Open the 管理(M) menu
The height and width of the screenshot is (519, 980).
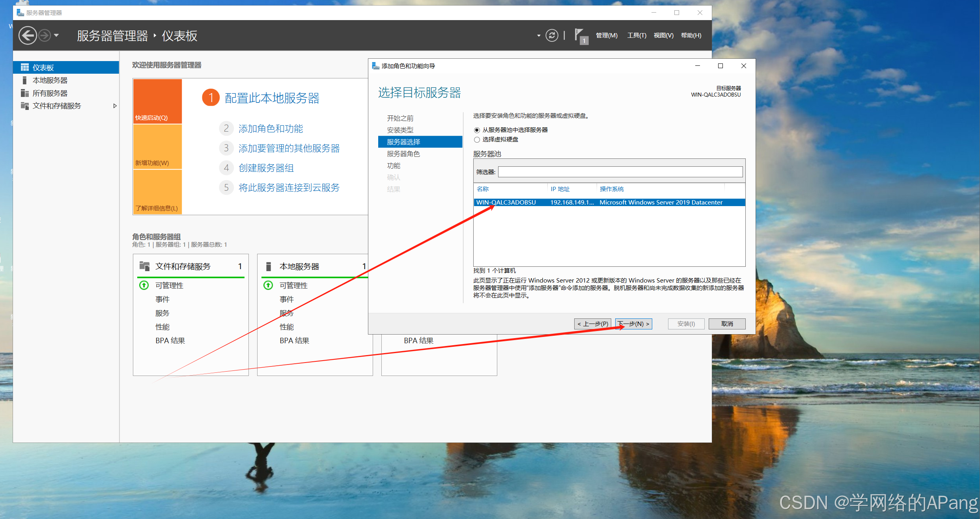(606, 35)
